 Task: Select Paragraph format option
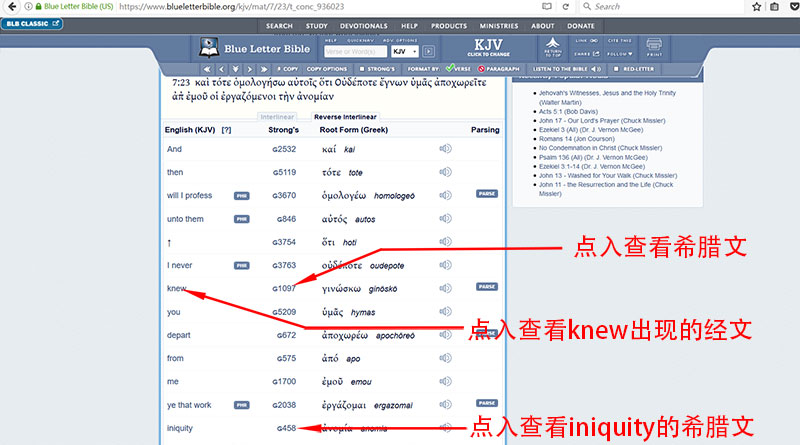pos(499,69)
